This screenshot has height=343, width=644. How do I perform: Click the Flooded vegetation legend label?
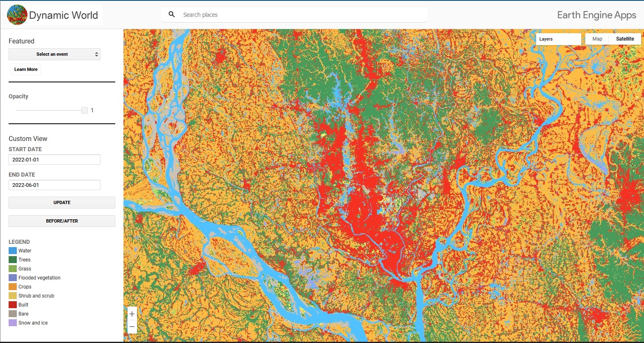pyautogui.click(x=39, y=278)
